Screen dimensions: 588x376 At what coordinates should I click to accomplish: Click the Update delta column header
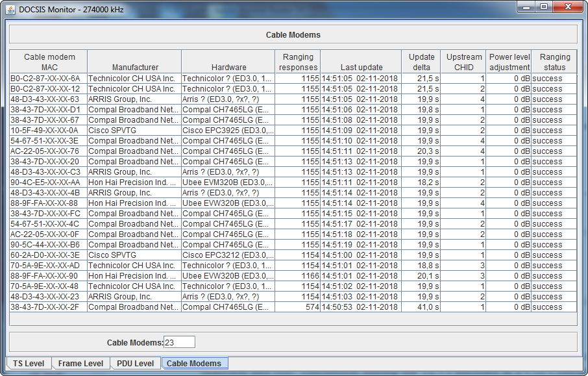click(421, 62)
